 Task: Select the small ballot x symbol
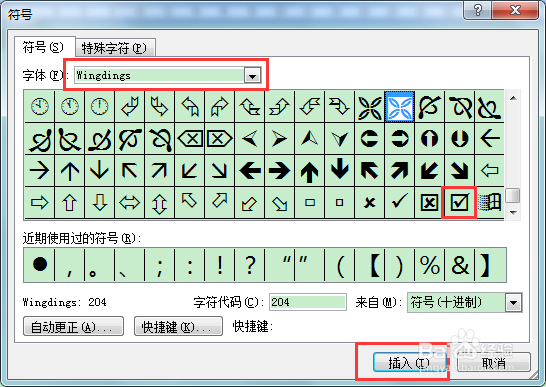tap(369, 202)
